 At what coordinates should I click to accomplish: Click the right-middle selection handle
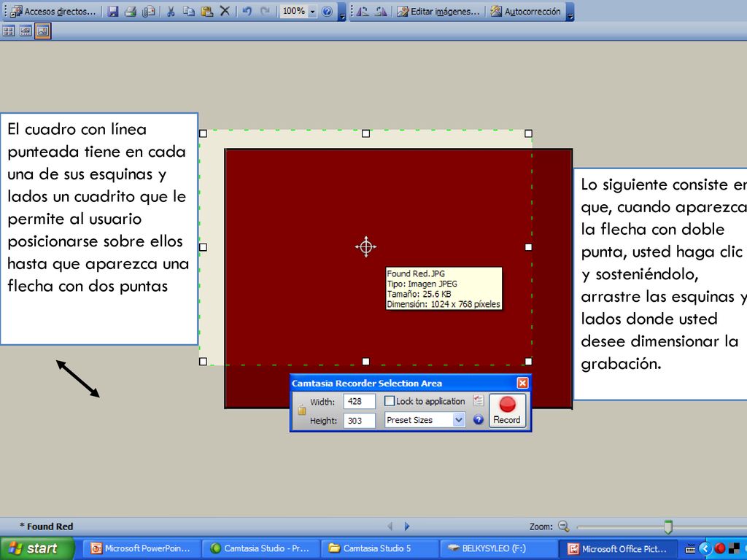click(x=528, y=247)
